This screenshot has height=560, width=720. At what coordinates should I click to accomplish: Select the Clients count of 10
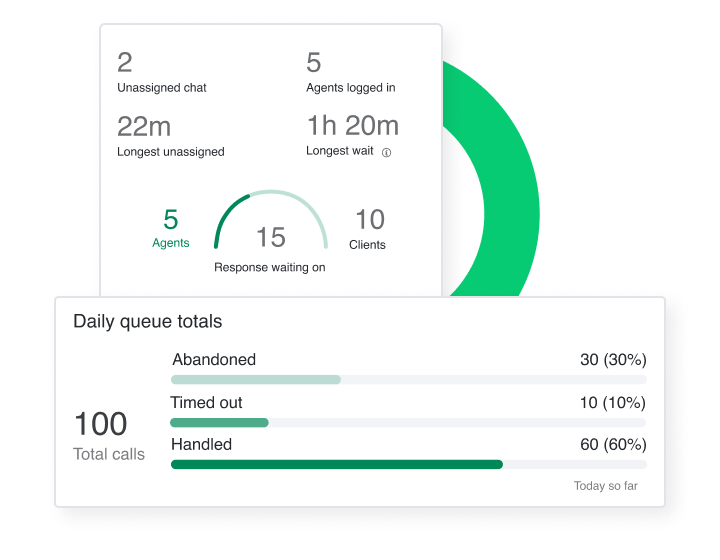(369, 219)
